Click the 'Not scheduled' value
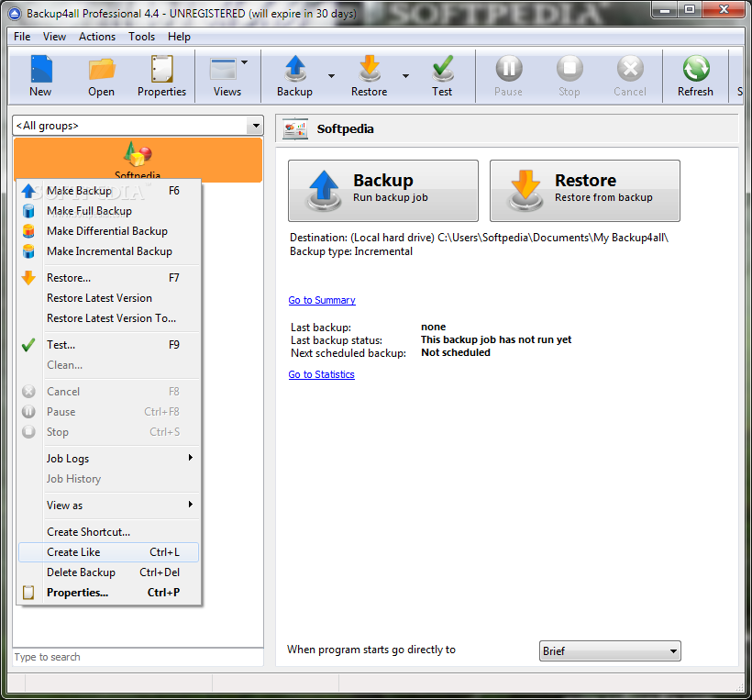 tap(456, 352)
